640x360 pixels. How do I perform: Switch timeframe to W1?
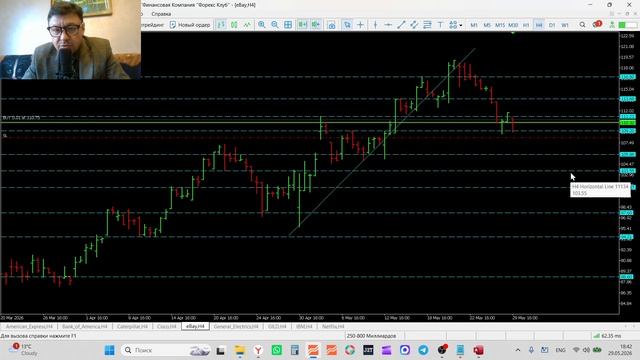[x=565, y=25]
